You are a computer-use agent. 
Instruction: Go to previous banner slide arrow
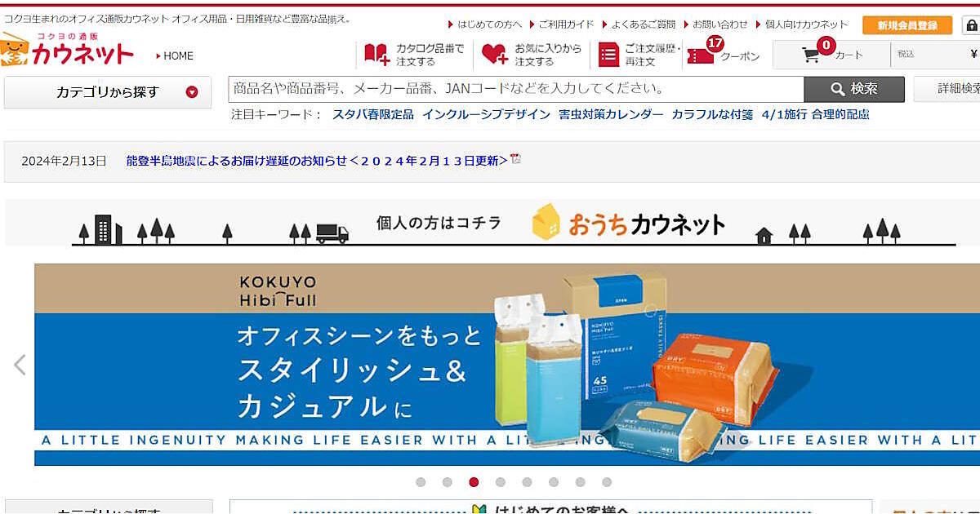pyautogui.click(x=20, y=365)
